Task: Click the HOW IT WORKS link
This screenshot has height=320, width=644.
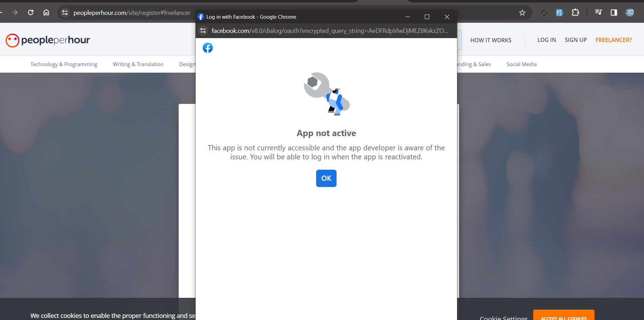Action: [x=491, y=40]
